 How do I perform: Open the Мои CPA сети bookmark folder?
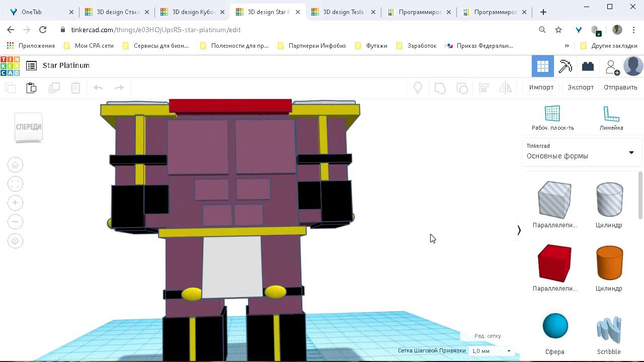[89, 46]
